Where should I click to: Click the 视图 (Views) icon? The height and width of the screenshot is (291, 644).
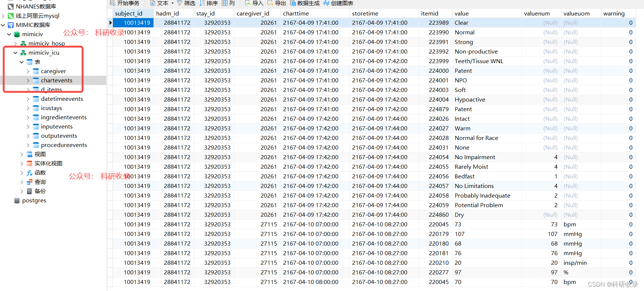coord(30,154)
